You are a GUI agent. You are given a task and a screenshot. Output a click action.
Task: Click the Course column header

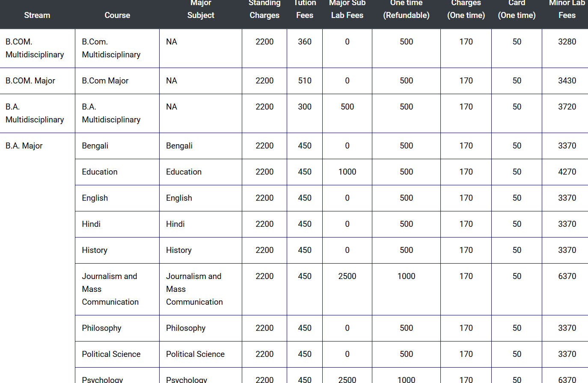(x=117, y=15)
